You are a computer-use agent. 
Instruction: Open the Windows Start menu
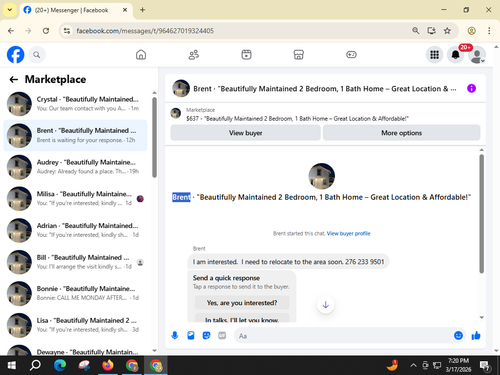point(12,365)
